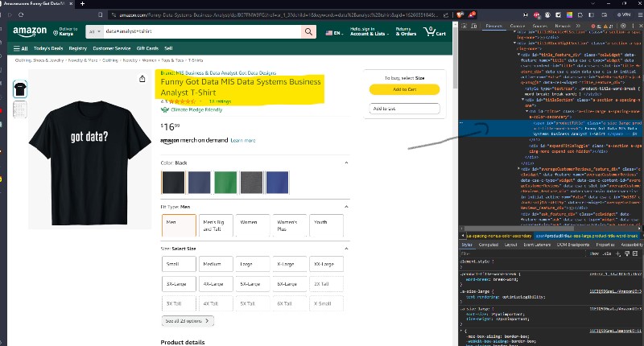Choose size X-Large
The width and height of the screenshot is (644, 346).
pos(290,264)
